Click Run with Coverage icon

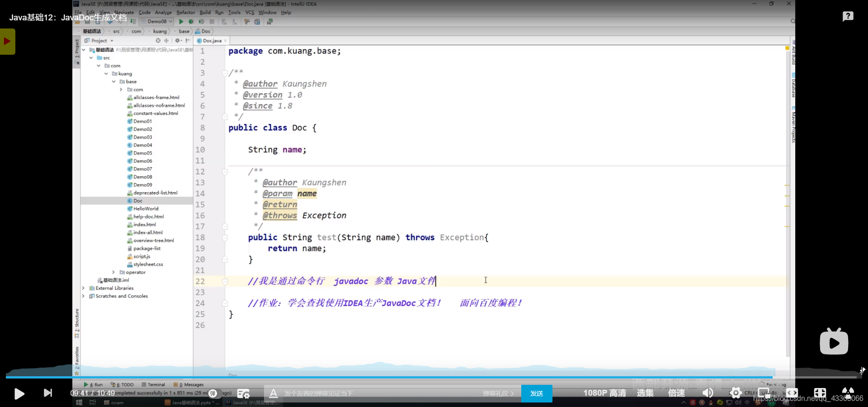tap(202, 22)
